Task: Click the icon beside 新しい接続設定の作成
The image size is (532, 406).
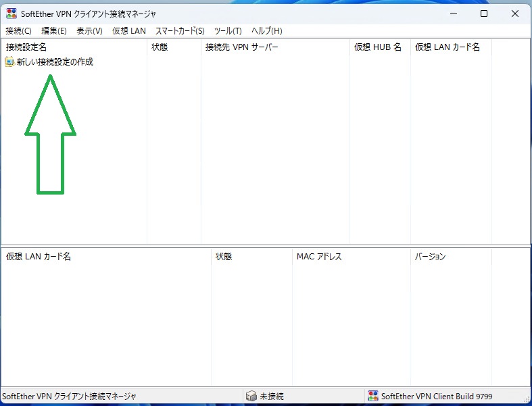Action: coord(9,62)
